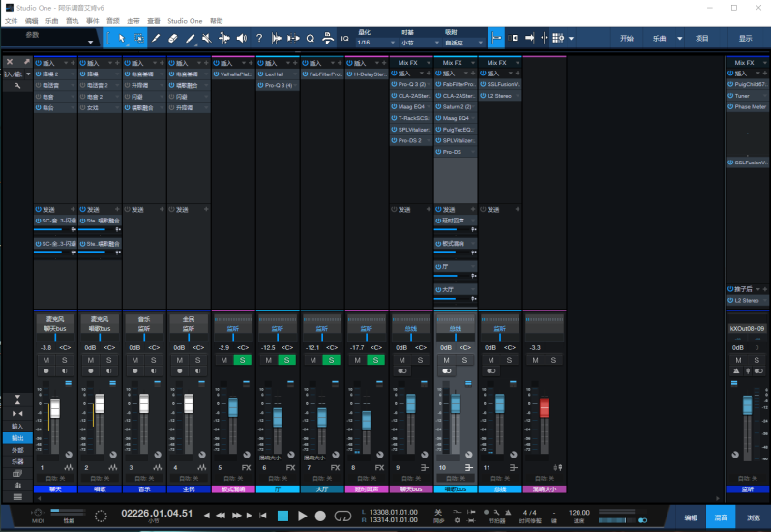Click Rewind in the transport
771x532 pixels.
[221, 516]
